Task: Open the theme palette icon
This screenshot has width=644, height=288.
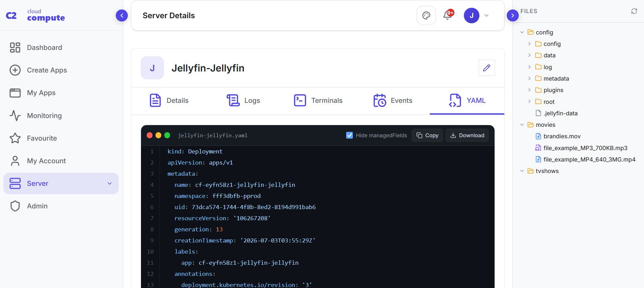Action: pos(426,16)
